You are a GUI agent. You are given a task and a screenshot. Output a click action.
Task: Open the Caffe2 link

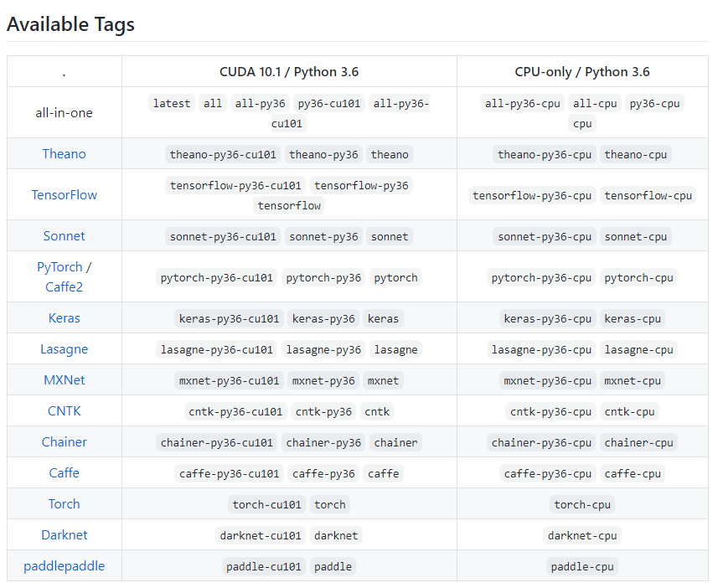tap(65, 287)
